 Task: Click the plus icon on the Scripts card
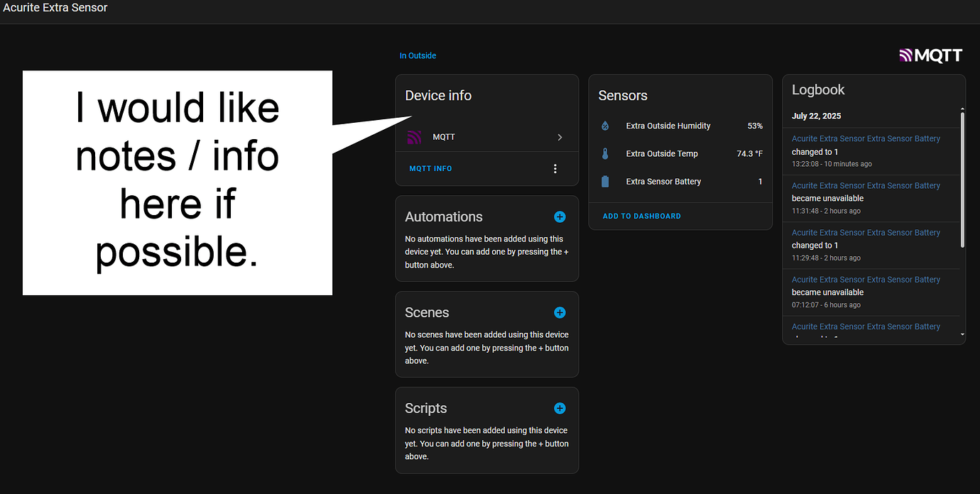(560, 408)
